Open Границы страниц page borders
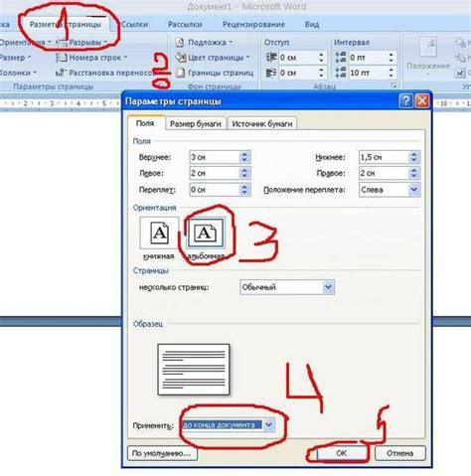Screen dimensions: 471x476 click(215, 73)
